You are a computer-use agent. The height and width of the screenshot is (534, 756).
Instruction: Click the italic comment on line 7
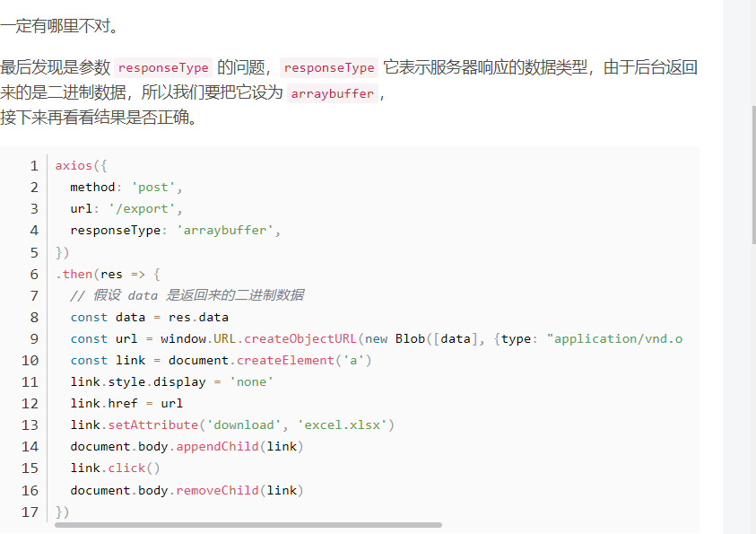click(x=187, y=295)
